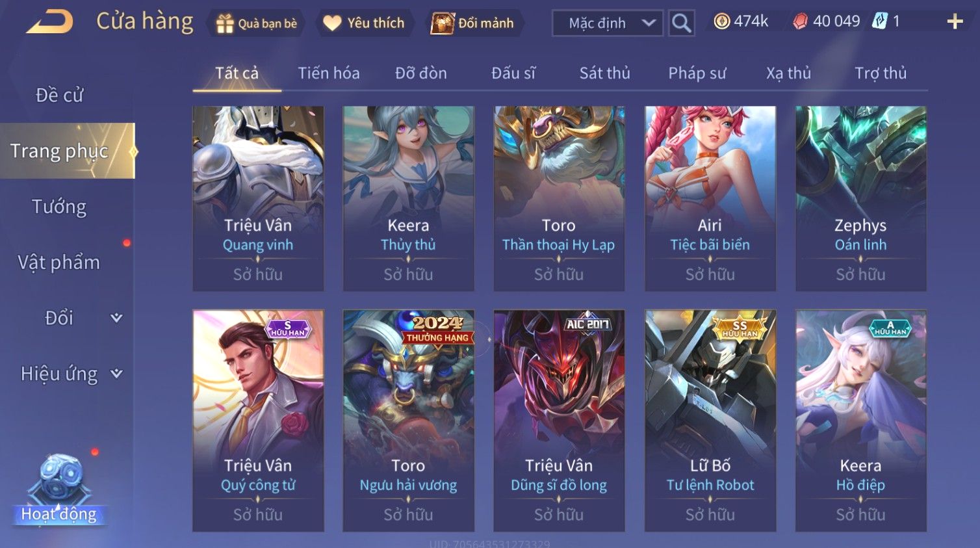Tap the red gem currency icon
This screenshot has height=548, width=980.
(800, 21)
